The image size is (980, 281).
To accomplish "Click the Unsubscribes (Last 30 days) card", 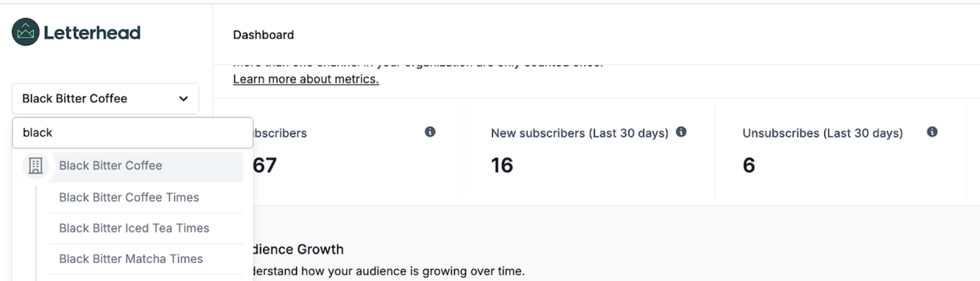I will (840, 152).
